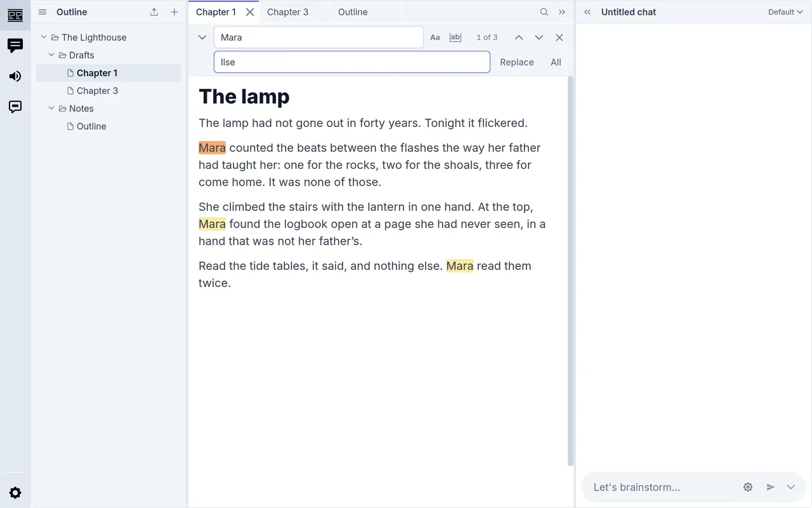
Task: Click the Replace button
Action: coord(517,62)
